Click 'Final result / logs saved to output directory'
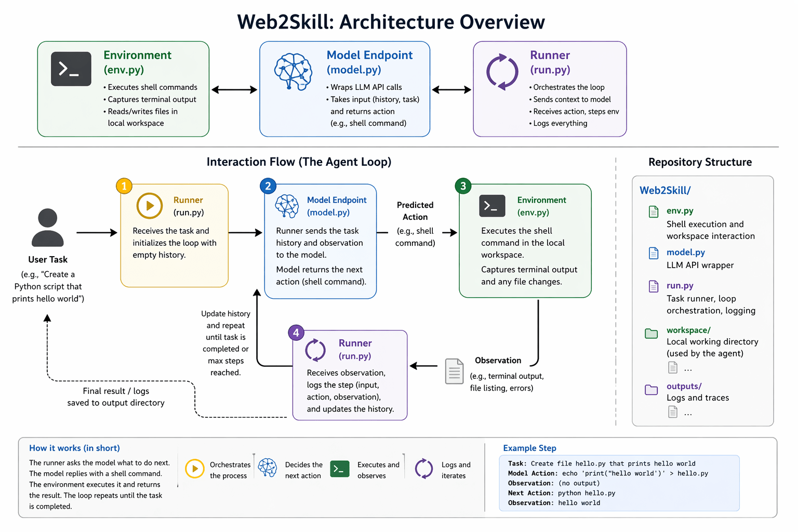798x532 pixels. pos(116,397)
